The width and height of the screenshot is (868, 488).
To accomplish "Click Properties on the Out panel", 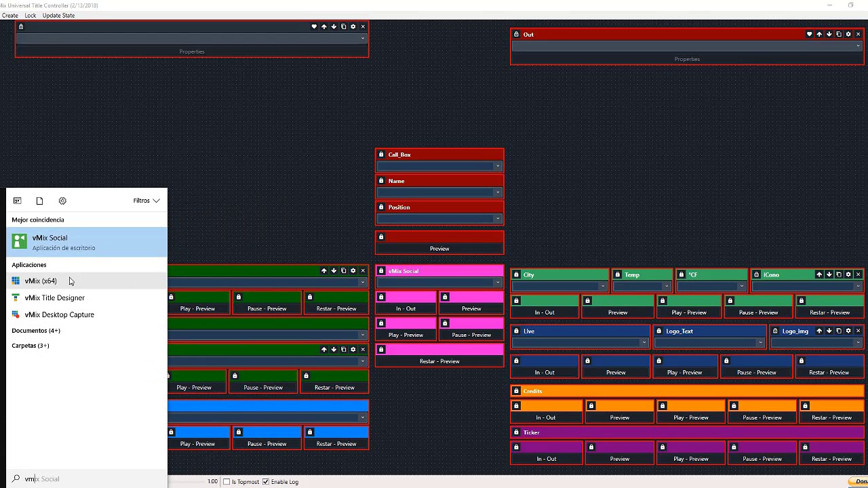I will [x=687, y=59].
